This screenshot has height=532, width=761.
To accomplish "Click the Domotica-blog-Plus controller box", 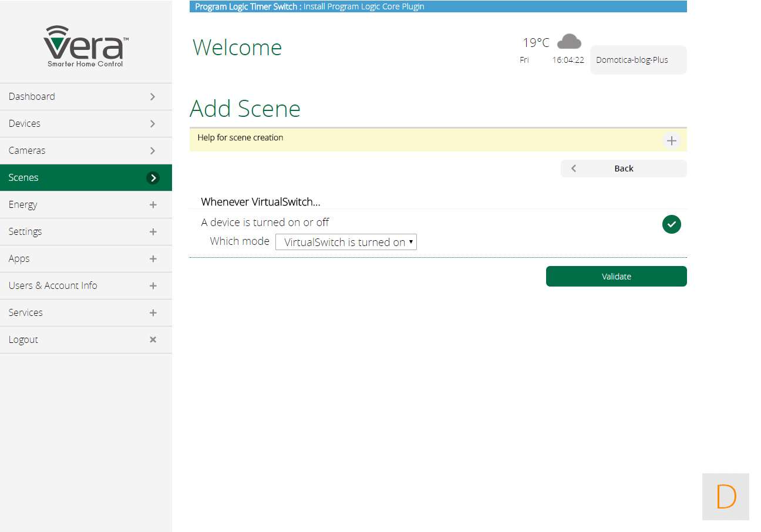I will [x=638, y=60].
